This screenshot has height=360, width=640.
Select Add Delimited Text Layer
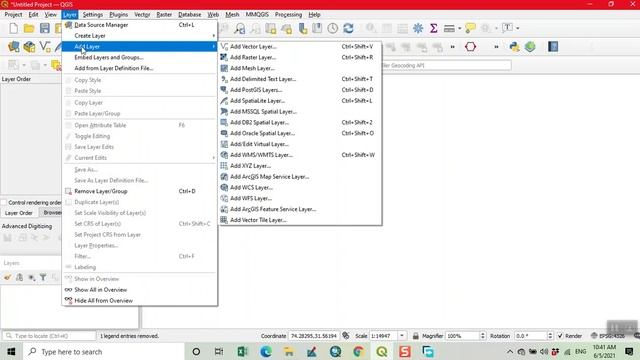(x=300, y=79)
